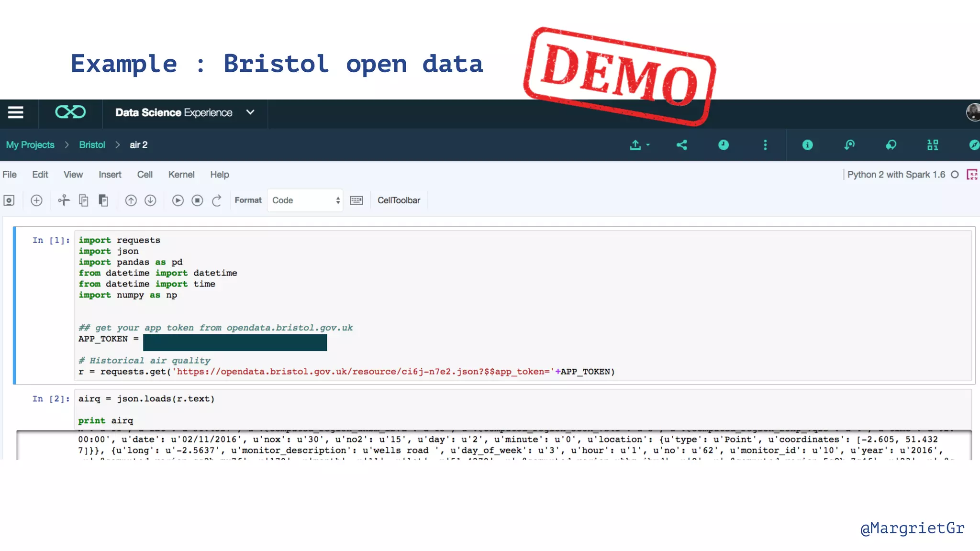
Task: Open the user profile avatar
Action: click(973, 112)
